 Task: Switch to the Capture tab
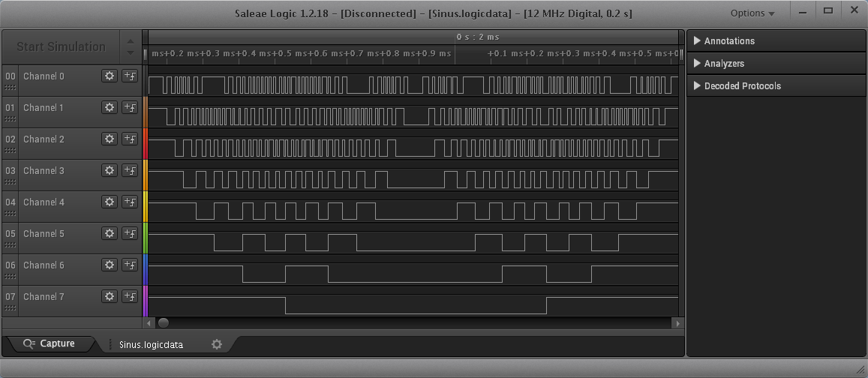coord(49,343)
